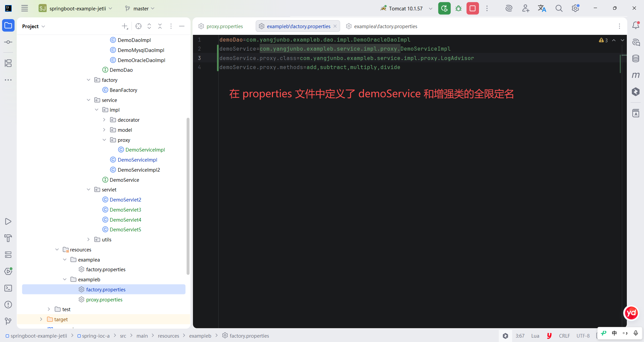Show more tool windows ellipsis
Screen dimensions: 644x342
pyautogui.click(x=8, y=80)
